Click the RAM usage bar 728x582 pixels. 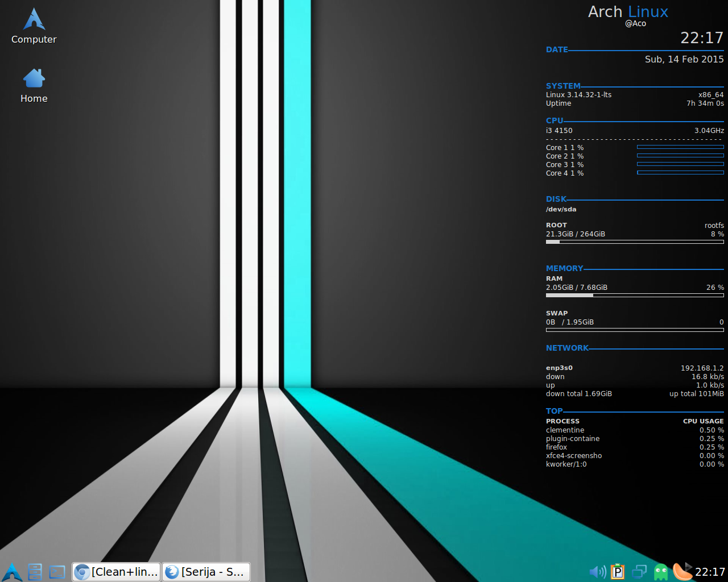pos(635,295)
